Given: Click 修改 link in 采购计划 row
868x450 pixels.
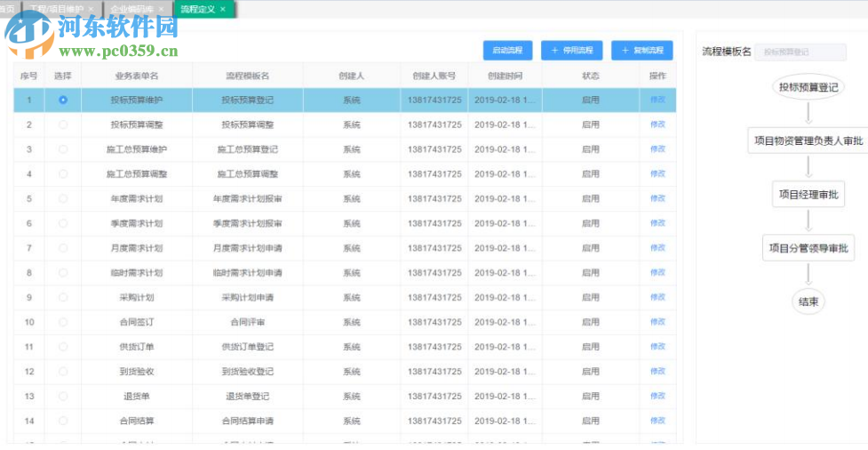Looking at the screenshot, I should coord(657,297).
